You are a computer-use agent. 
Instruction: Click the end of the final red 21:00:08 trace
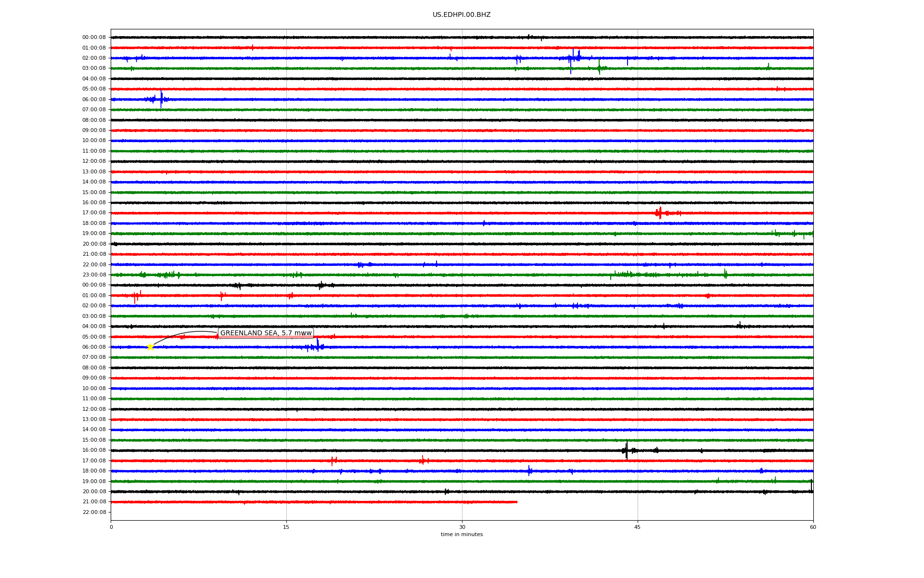coord(516,502)
